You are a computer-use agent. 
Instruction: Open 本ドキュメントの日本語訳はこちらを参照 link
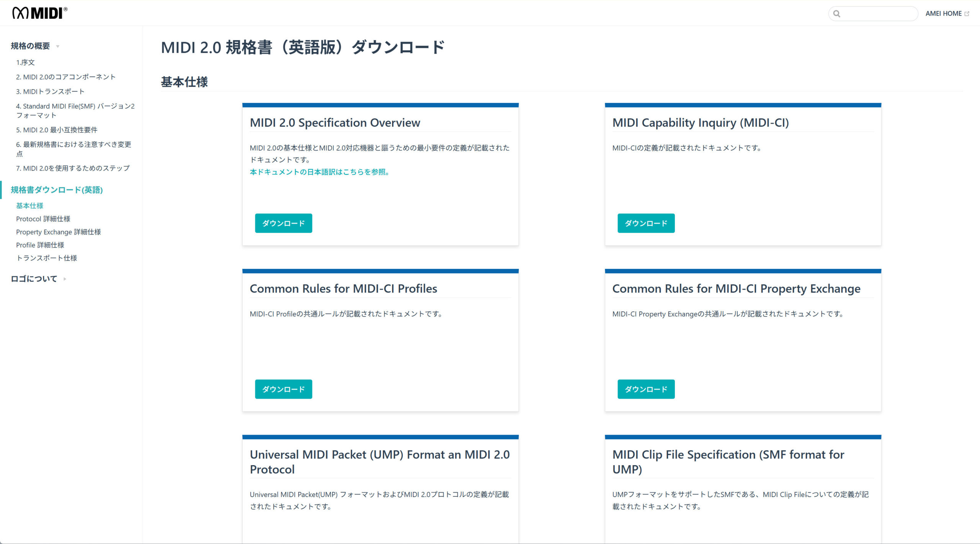320,172
